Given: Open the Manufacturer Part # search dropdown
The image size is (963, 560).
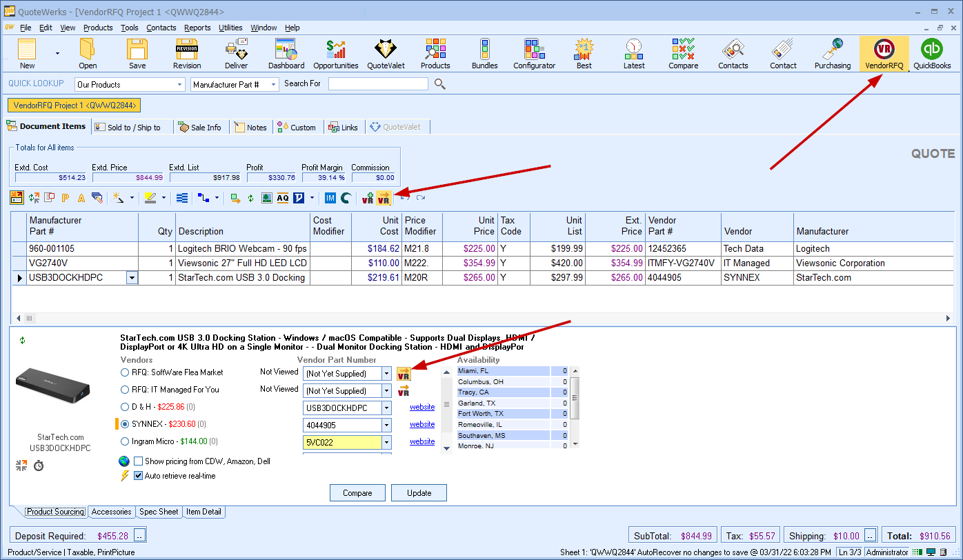Looking at the screenshot, I should click(x=273, y=85).
